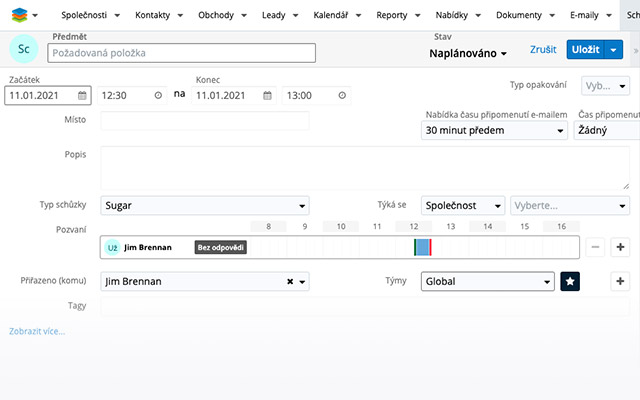
Task: Remove invitee Jim Brennan with minus button
Action: (595, 247)
